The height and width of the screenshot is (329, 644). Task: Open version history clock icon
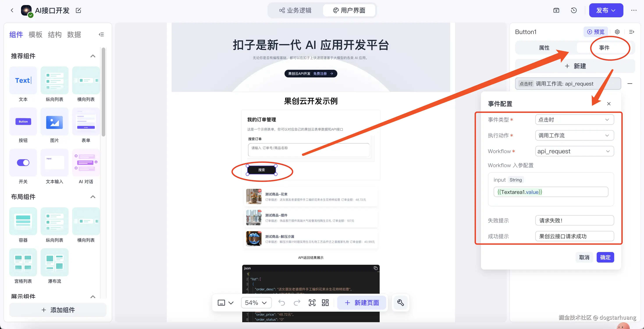[574, 11]
